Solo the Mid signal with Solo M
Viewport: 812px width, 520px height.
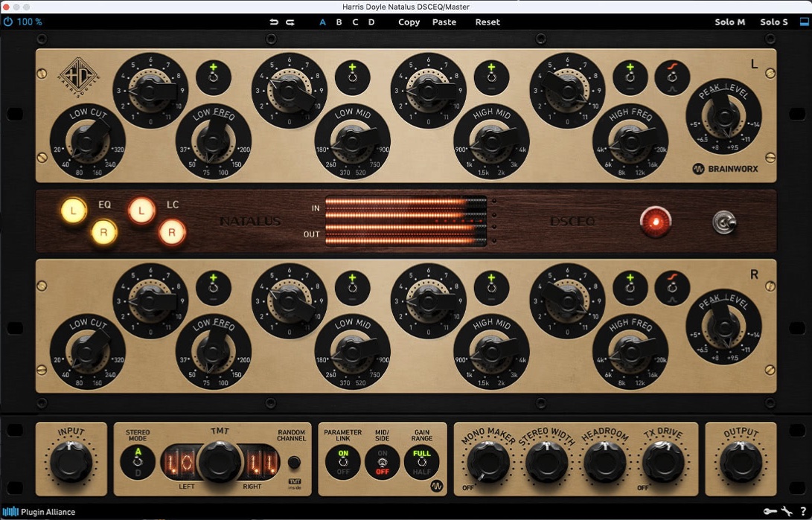729,22
